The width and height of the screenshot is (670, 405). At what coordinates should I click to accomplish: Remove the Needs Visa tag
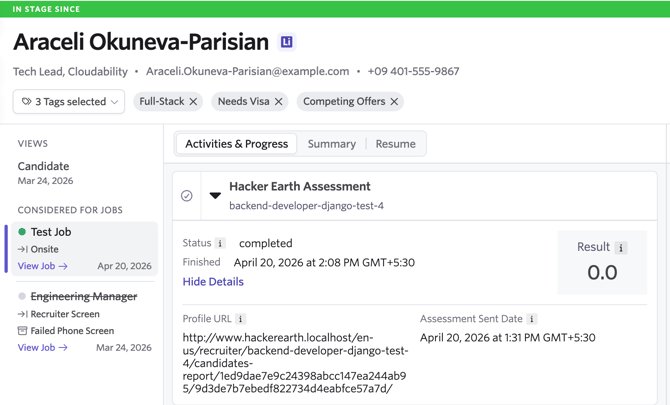pos(279,102)
